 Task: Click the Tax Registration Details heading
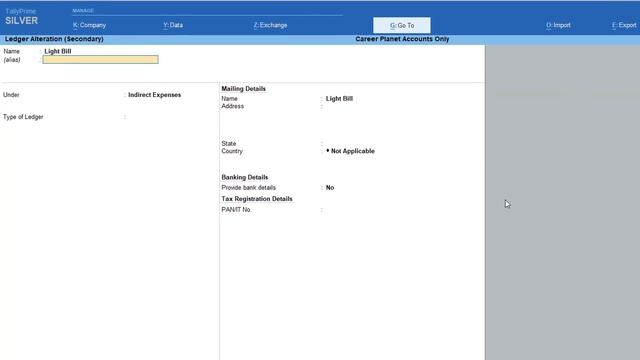257,199
